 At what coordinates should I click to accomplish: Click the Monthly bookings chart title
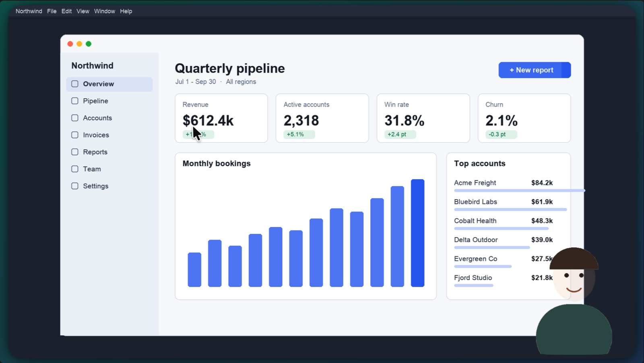[x=217, y=163]
